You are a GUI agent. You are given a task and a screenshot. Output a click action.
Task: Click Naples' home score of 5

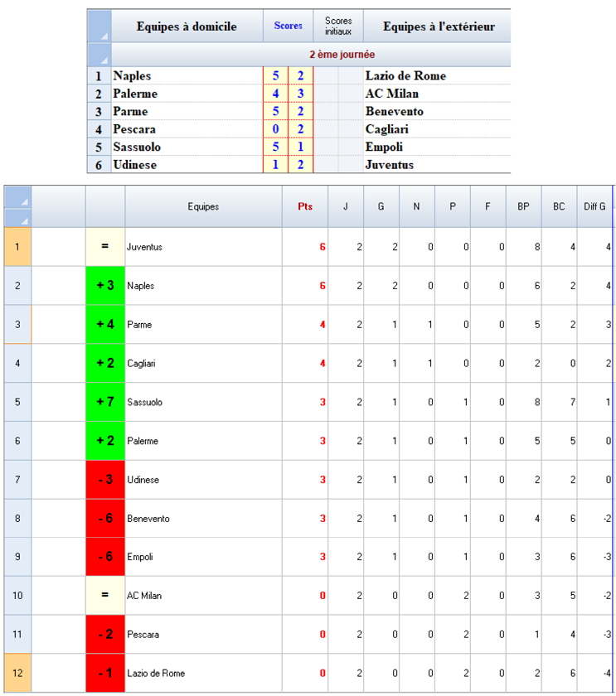pyautogui.click(x=275, y=76)
